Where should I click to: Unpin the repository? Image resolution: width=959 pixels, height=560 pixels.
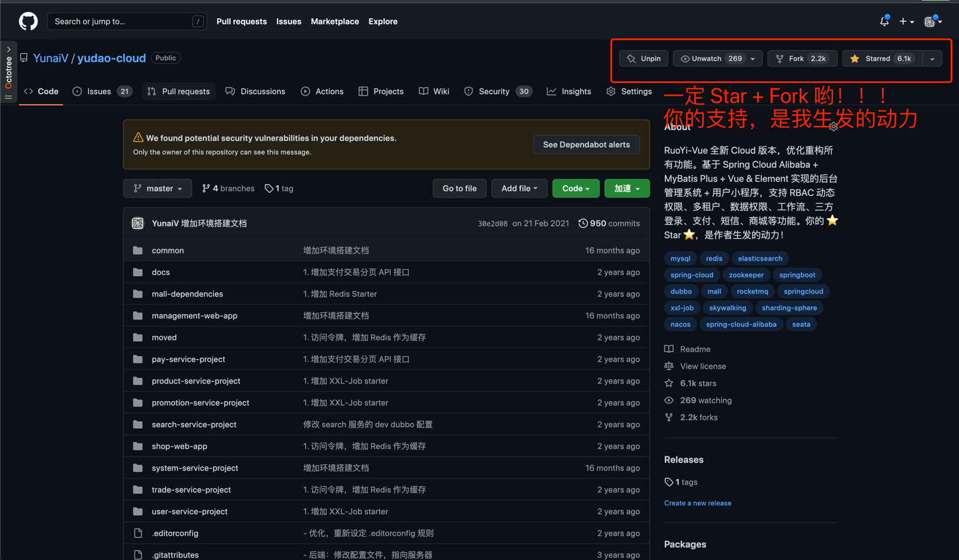(x=644, y=58)
